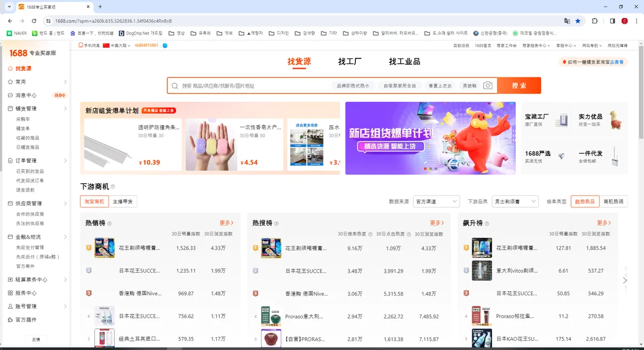
Task: Click the orange 搜索 button
Action: click(519, 86)
